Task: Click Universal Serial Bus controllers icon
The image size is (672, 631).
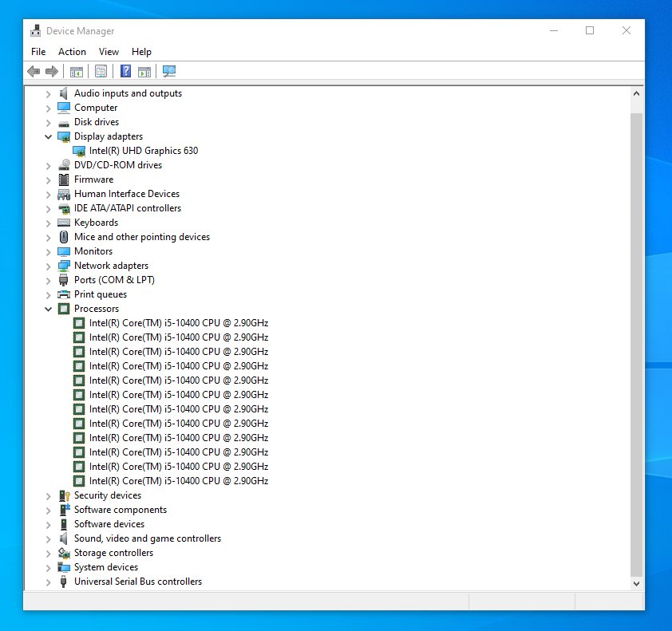Action: [x=63, y=582]
